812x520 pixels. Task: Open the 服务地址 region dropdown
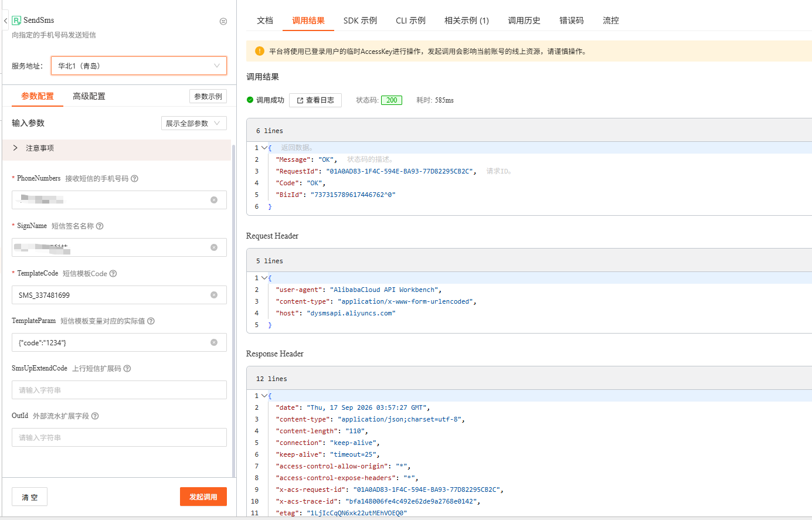tap(139, 66)
